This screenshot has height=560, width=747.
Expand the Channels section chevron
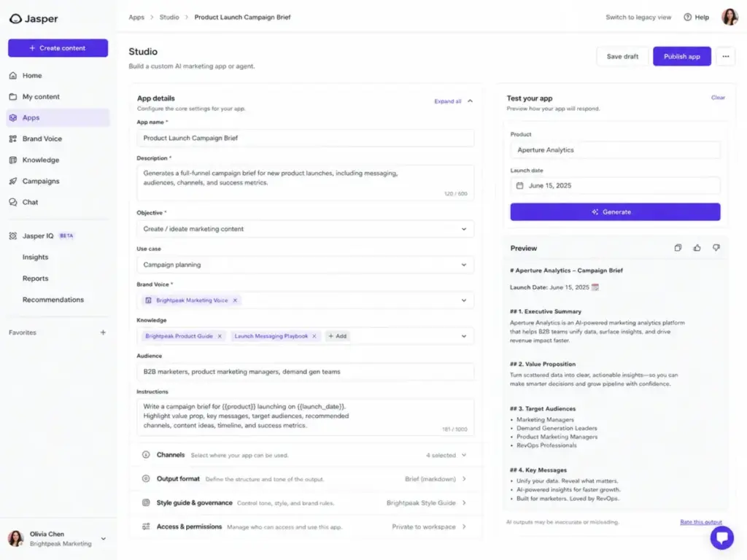[x=464, y=455]
